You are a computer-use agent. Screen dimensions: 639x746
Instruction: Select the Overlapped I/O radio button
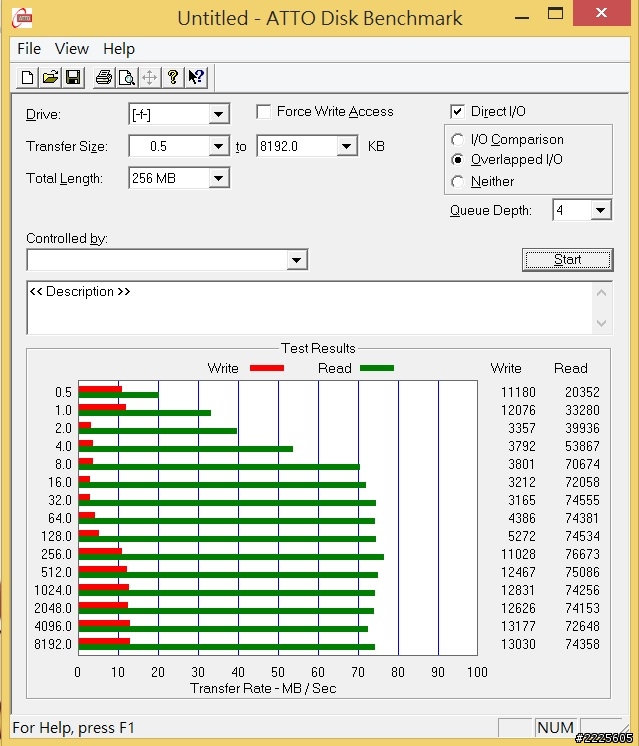[457, 160]
